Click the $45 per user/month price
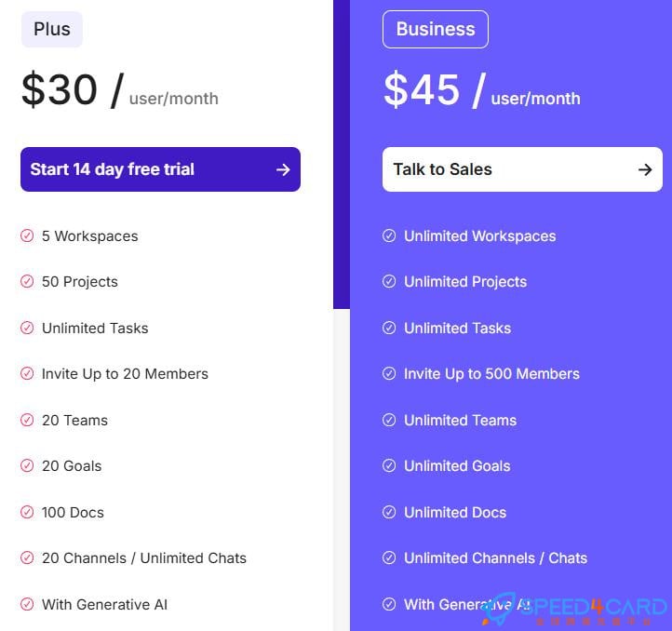 481,90
